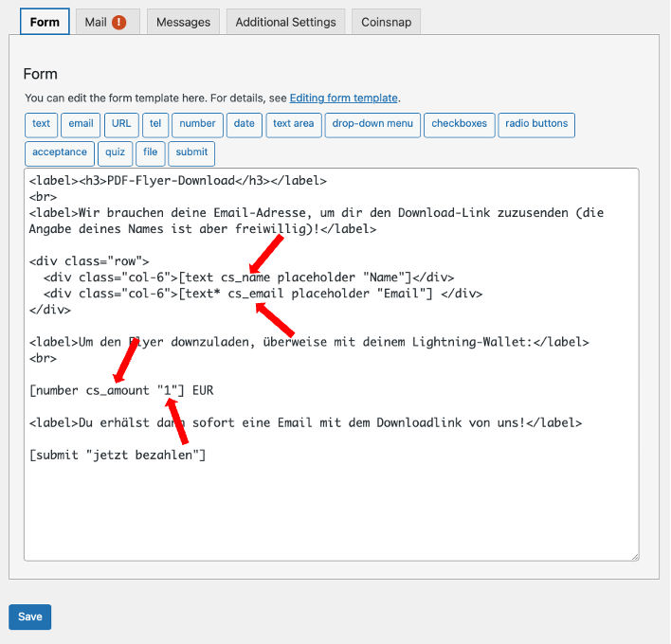Follow the Editing form template link
The width and height of the screenshot is (671, 644).
point(344,98)
